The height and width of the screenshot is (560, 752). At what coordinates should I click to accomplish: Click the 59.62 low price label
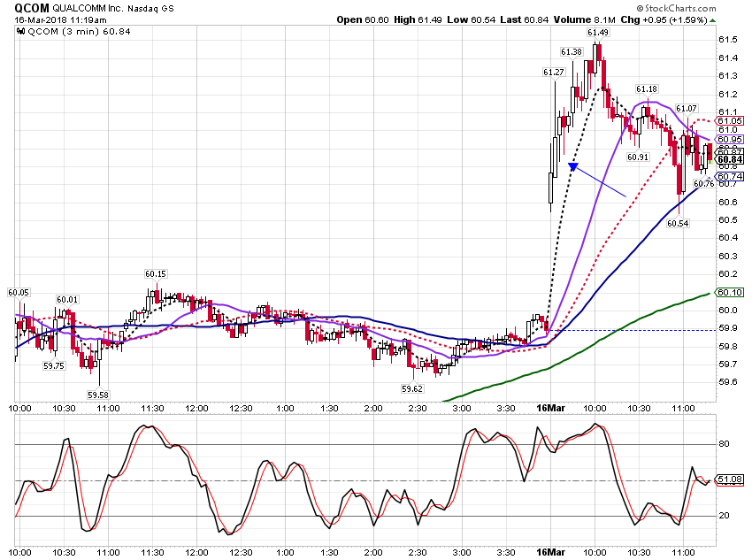pyautogui.click(x=412, y=389)
